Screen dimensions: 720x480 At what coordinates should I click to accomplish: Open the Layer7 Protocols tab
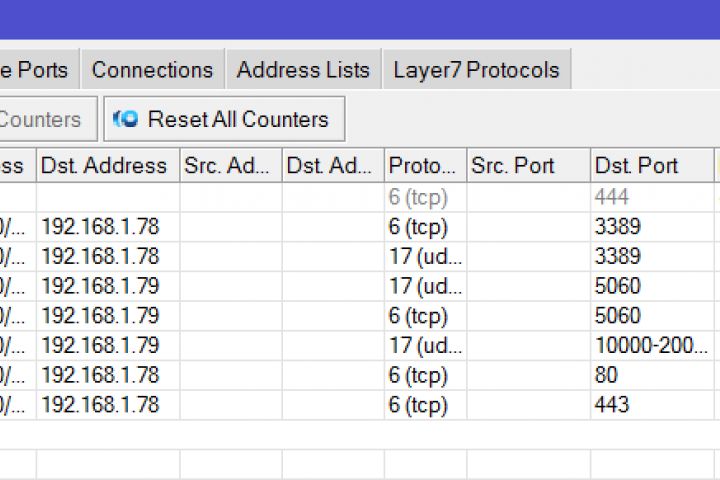click(x=476, y=70)
